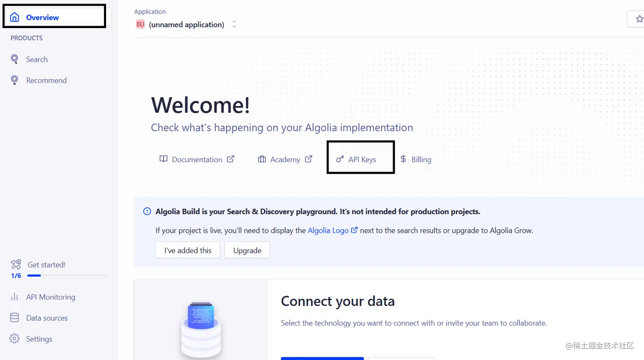Click the Get started rocket icon
The height and width of the screenshot is (360, 644).
click(x=16, y=264)
